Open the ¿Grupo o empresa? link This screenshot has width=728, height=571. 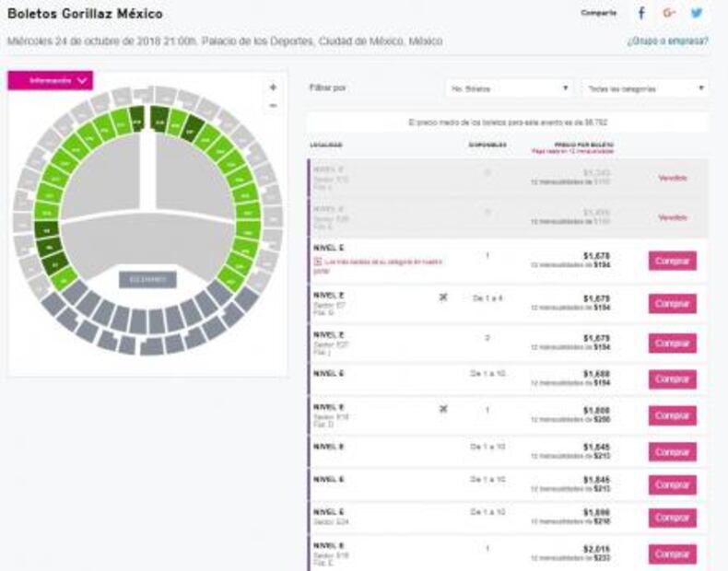pyautogui.click(x=668, y=41)
